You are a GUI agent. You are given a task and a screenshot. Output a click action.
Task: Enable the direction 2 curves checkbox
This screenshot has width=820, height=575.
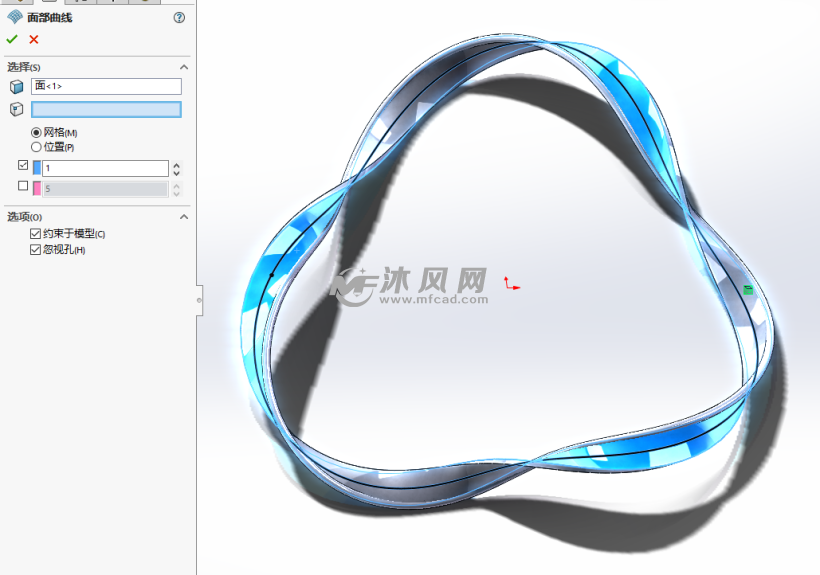(x=23, y=186)
